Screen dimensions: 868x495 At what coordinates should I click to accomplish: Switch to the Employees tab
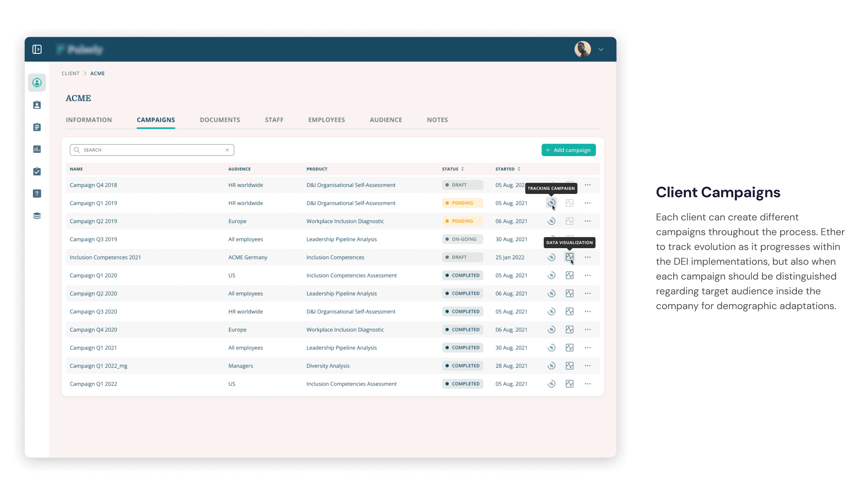click(x=326, y=120)
